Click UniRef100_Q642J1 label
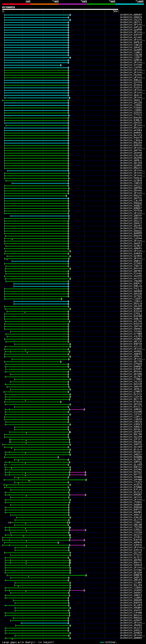 [x=131, y=95]
